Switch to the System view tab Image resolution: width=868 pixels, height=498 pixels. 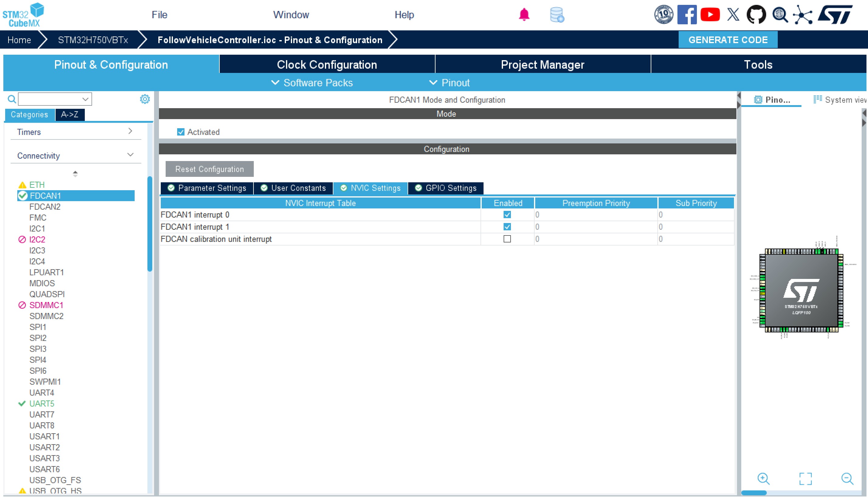point(840,100)
